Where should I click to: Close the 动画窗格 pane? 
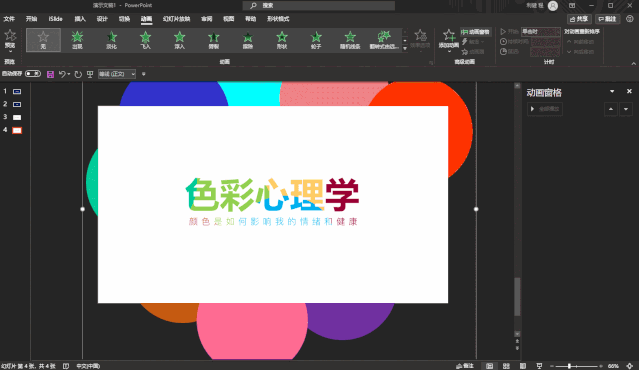coord(629,91)
